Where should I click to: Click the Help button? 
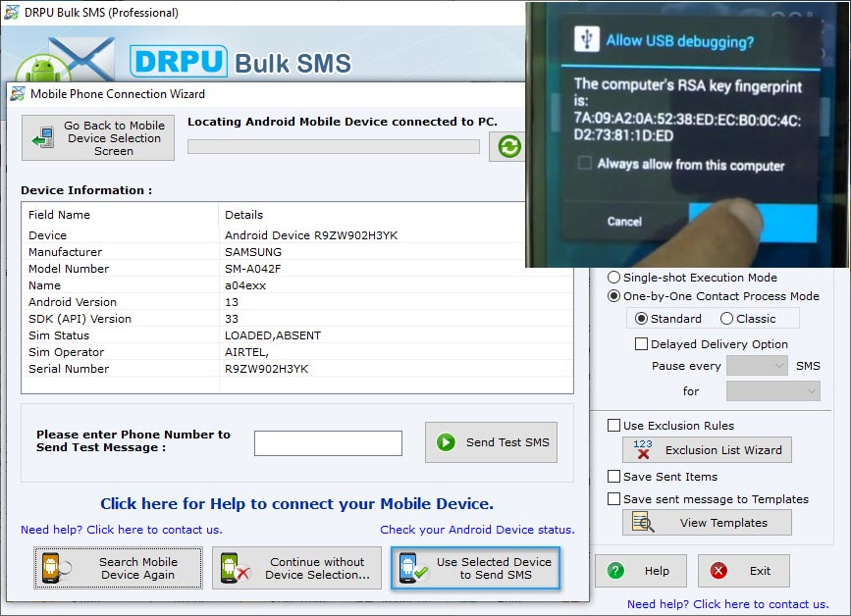point(640,571)
